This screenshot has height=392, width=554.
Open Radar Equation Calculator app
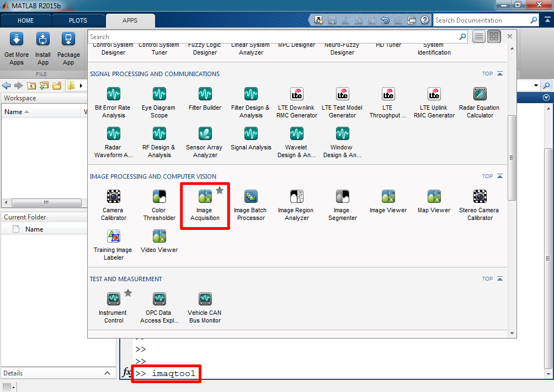tap(480, 103)
